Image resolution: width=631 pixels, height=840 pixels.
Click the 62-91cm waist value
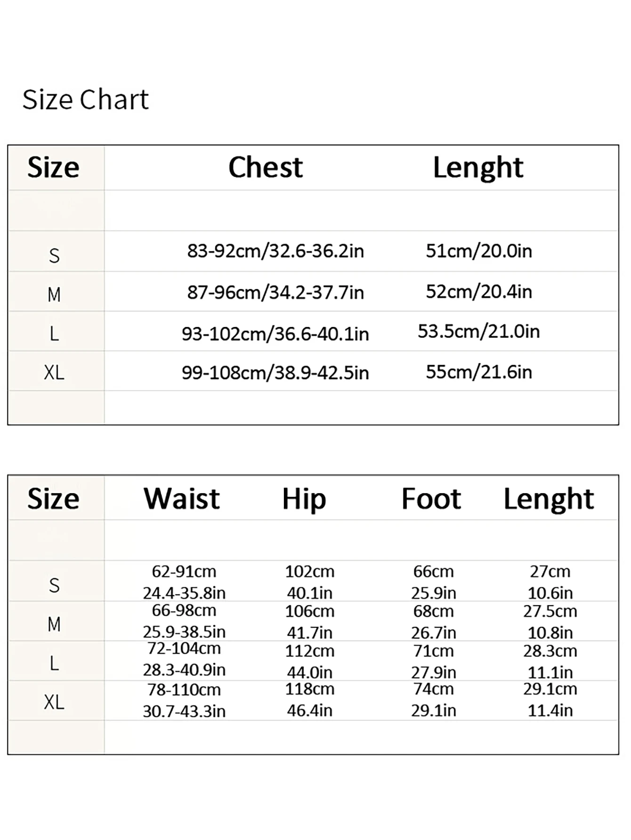tap(184, 571)
